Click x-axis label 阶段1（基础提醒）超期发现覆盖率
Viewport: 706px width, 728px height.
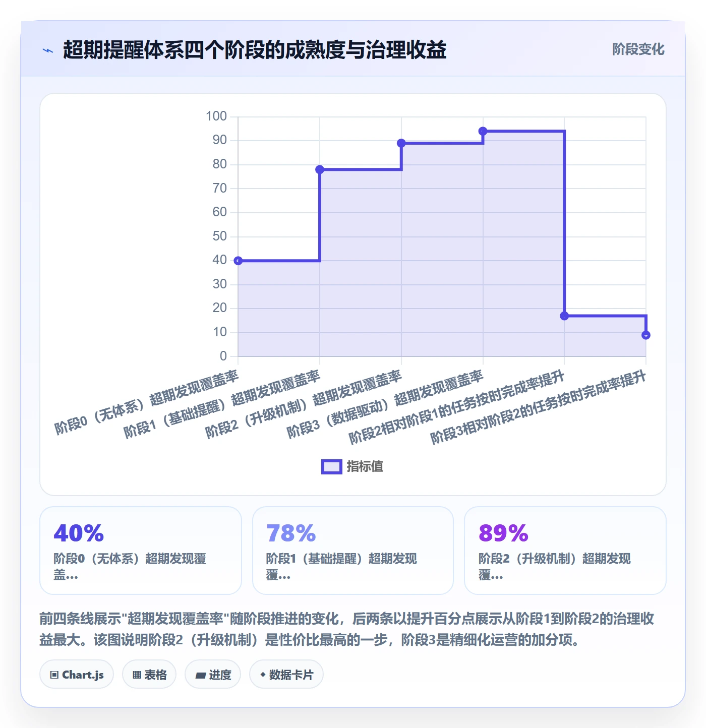tap(222, 404)
